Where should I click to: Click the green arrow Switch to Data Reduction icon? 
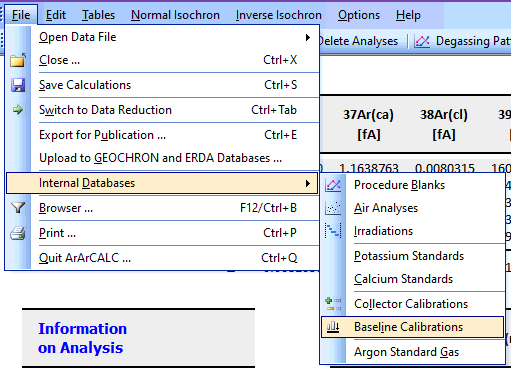18,109
